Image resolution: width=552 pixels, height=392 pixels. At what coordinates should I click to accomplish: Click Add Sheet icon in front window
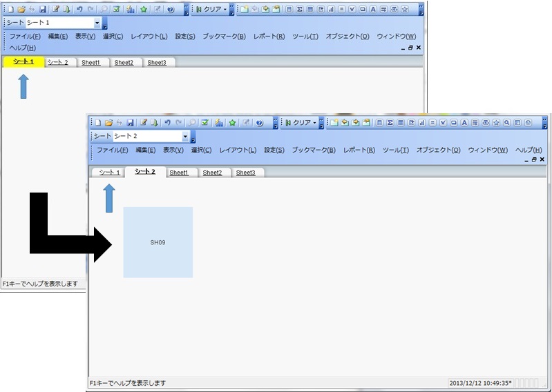point(334,122)
